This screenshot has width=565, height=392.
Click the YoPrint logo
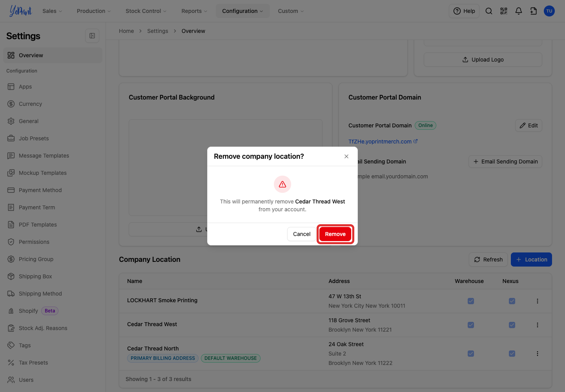click(x=20, y=11)
